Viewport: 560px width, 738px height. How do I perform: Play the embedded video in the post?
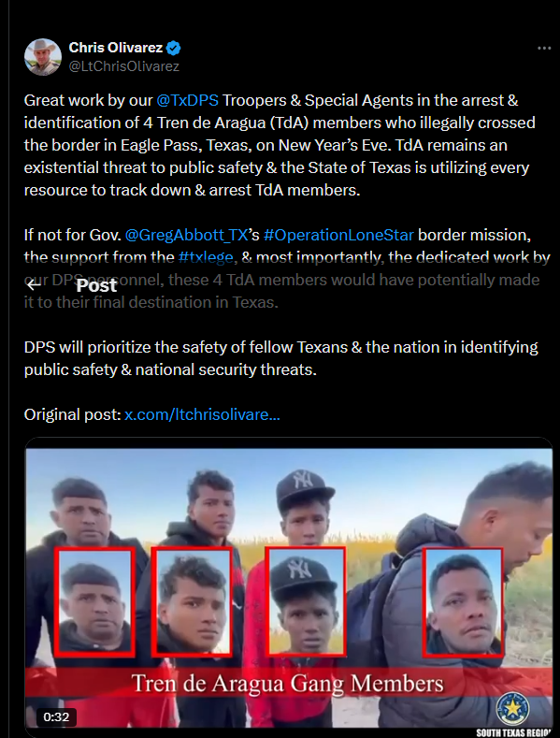tap(289, 587)
